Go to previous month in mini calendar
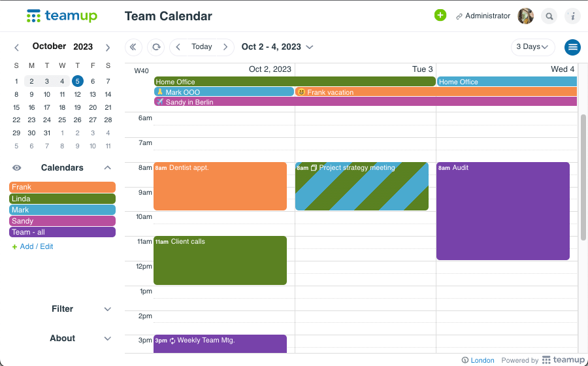The height and width of the screenshot is (366, 588). coord(17,47)
